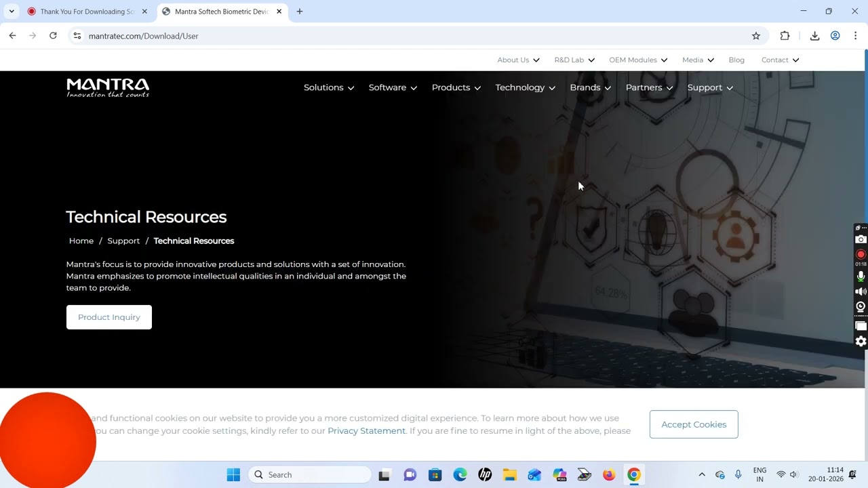Expand the Contact dropdown

click(780, 60)
